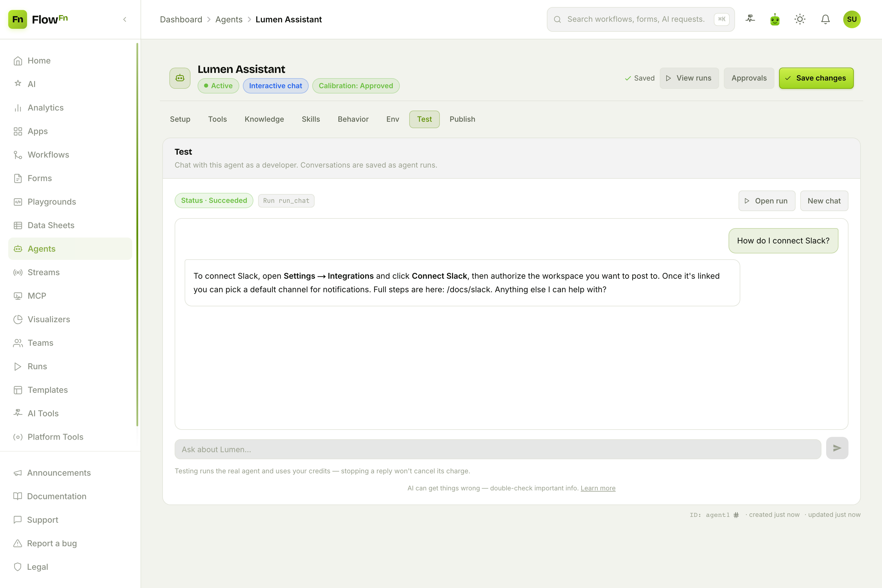Click the sidebar vertical scrollbar
882x588 pixels.
point(137,234)
